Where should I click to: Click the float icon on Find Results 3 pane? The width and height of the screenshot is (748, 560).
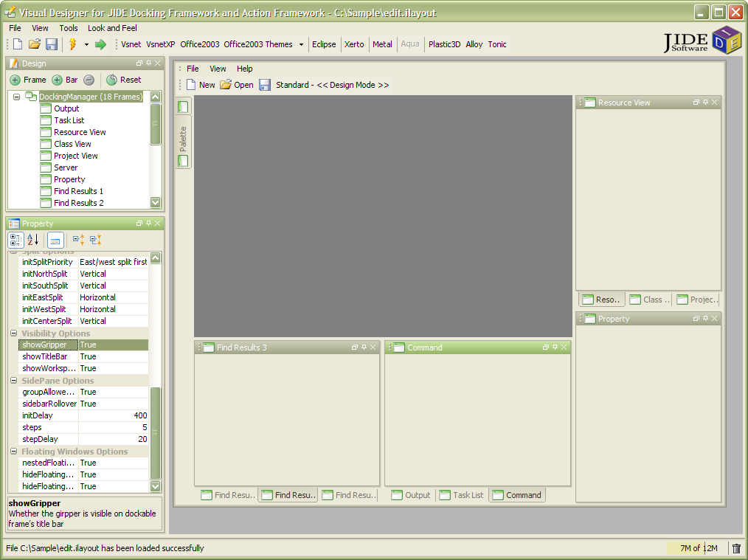tap(354, 348)
